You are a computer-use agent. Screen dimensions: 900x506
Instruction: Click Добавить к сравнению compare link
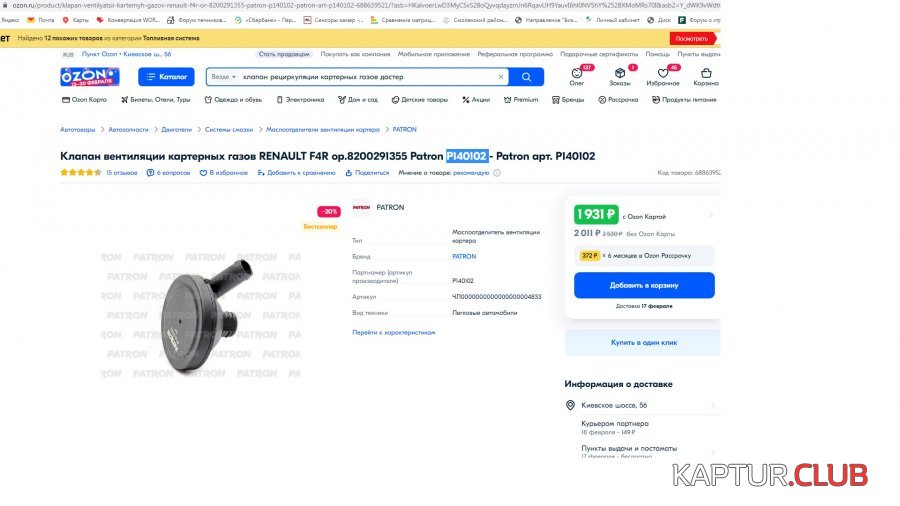coord(296,173)
